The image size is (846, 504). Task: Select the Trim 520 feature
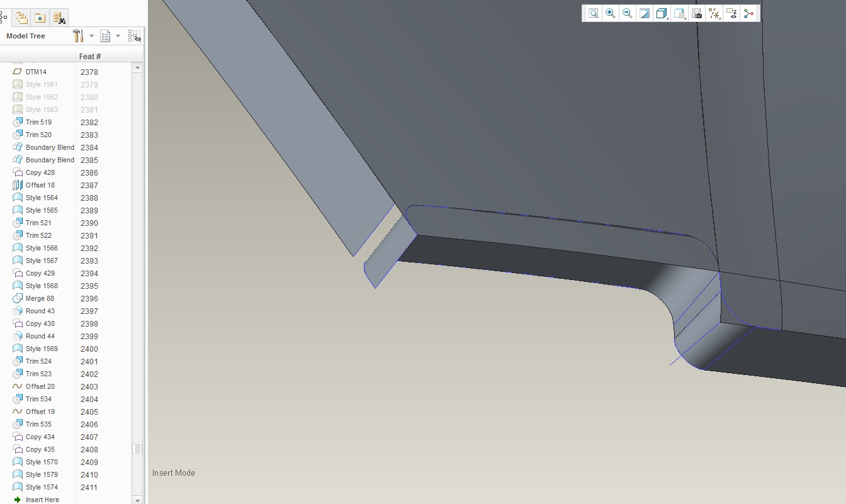click(38, 135)
